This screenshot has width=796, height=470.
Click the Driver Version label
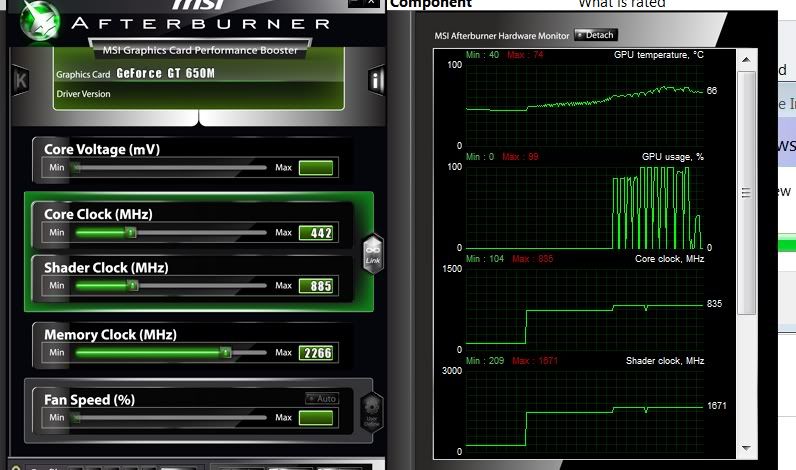[83, 94]
